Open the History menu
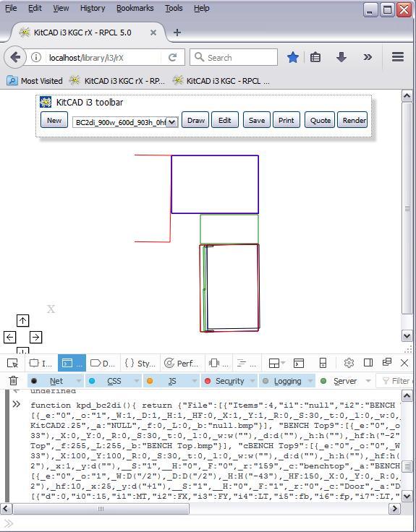416x532 pixels. pyautogui.click(x=93, y=8)
